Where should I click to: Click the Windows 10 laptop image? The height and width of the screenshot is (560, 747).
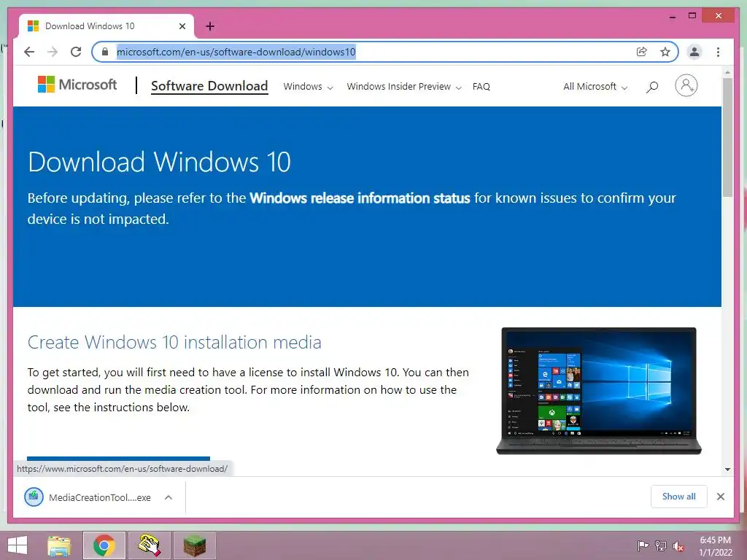[x=599, y=391]
